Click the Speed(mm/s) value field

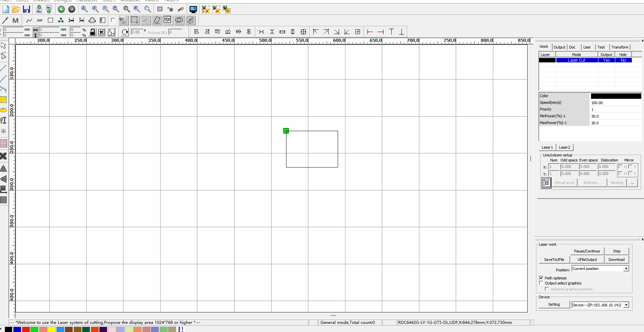pos(616,103)
